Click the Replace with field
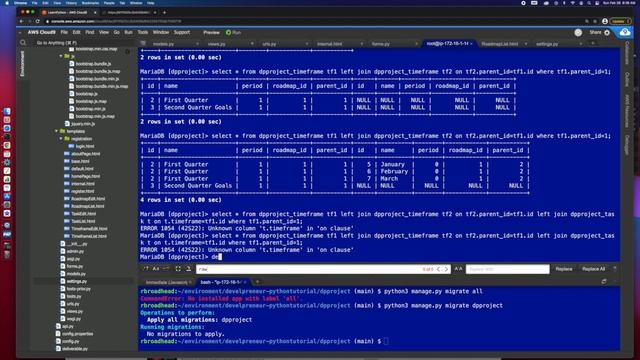Image resolution: width=640 pixels, height=360 pixels. coord(507,269)
